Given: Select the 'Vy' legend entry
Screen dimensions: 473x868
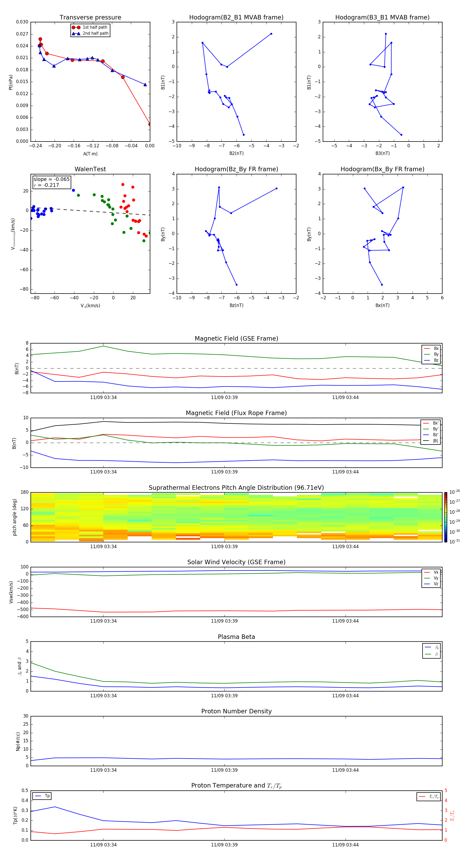Looking at the screenshot, I should [431, 578].
